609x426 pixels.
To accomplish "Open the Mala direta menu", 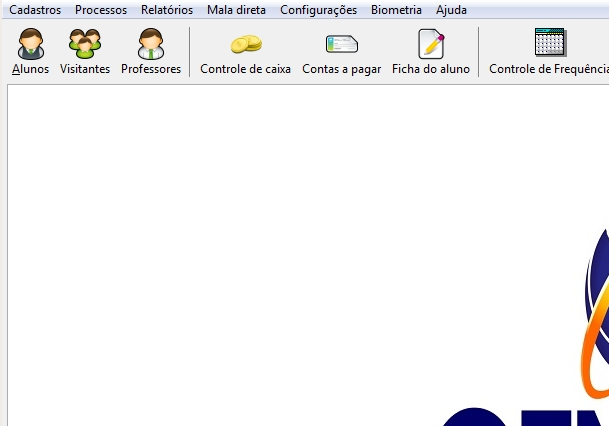I will [x=237, y=10].
